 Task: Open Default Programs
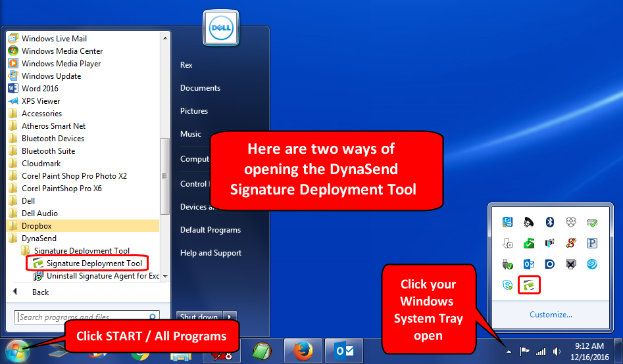tap(211, 230)
